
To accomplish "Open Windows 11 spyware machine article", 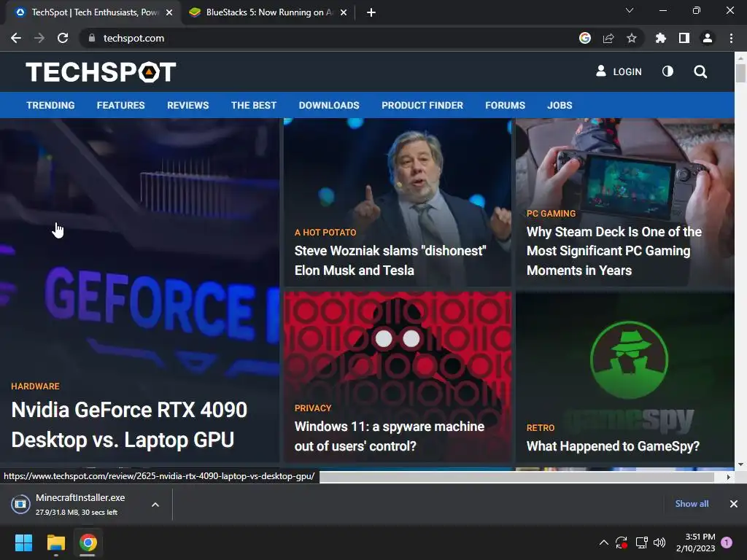I will point(390,436).
